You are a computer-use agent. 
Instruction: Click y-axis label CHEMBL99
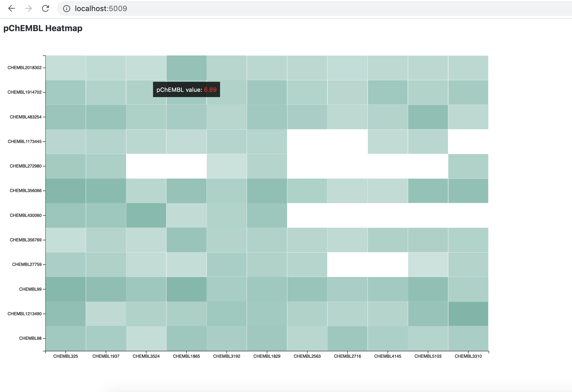(x=30, y=289)
